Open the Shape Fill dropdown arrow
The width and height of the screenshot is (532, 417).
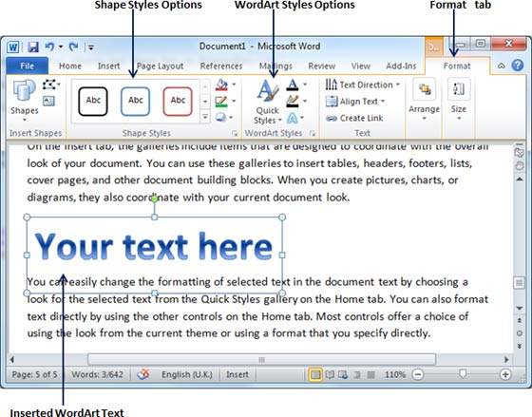tap(234, 85)
